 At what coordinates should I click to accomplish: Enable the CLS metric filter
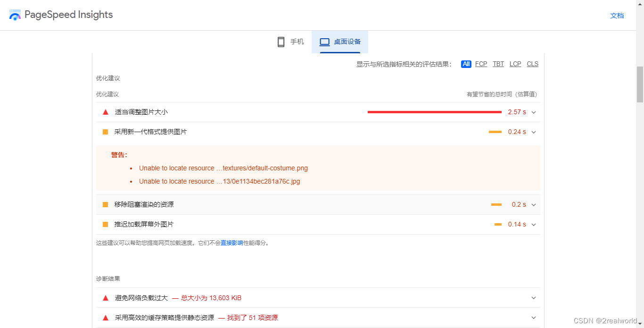click(x=532, y=64)
